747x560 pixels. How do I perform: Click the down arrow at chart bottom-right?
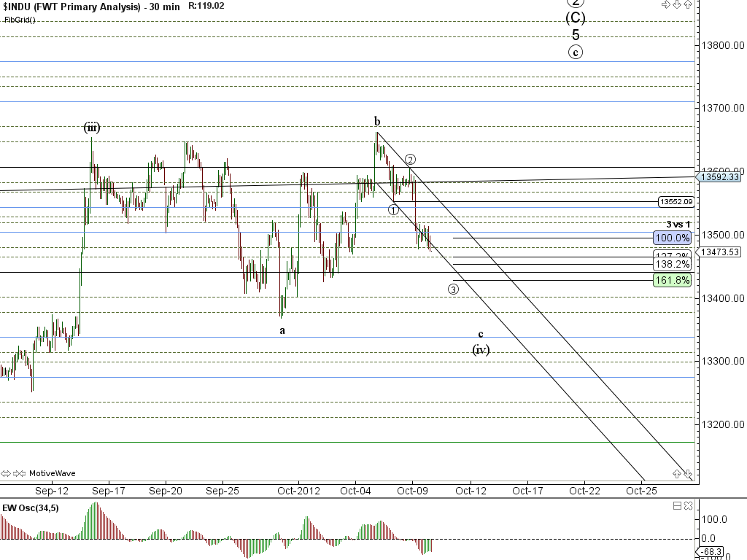click(687, 474)
